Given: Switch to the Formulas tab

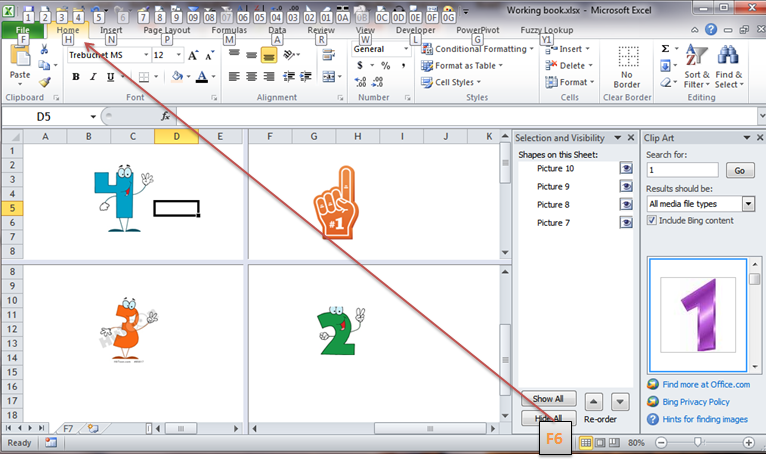Looking at the screenshot, I should (228, 31).
